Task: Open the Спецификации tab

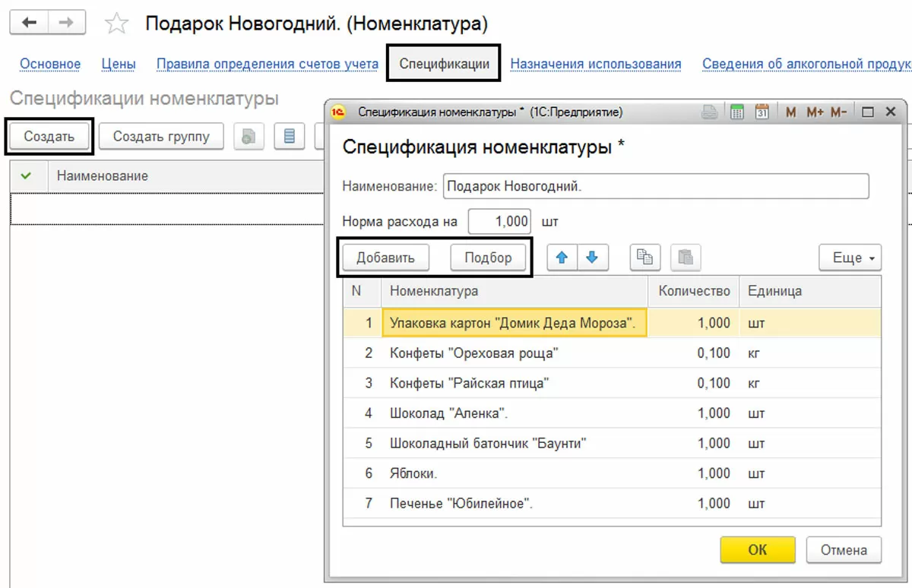Action: pos(444,64)
